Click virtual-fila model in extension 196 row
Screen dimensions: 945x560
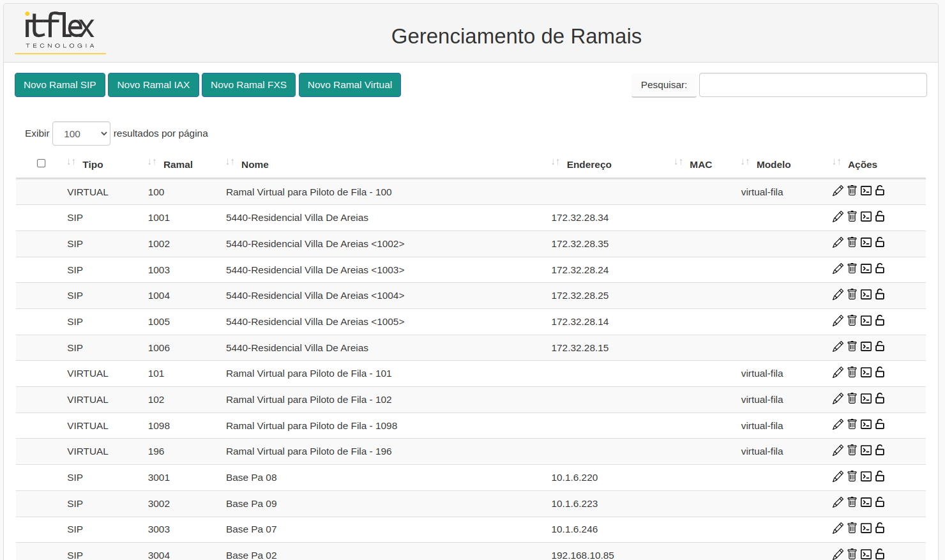[x=762, y=451]
